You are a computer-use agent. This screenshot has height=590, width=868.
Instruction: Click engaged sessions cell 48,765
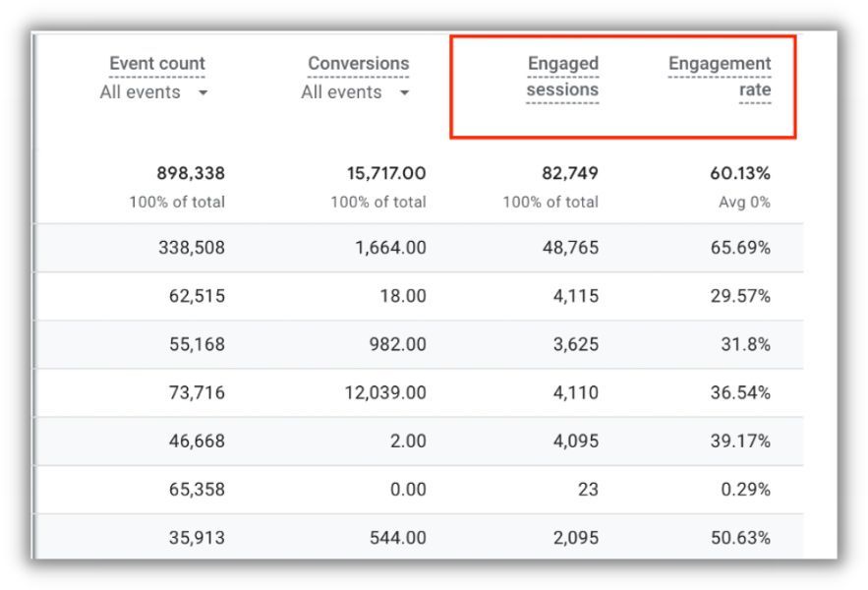click(x=571, y=248)
